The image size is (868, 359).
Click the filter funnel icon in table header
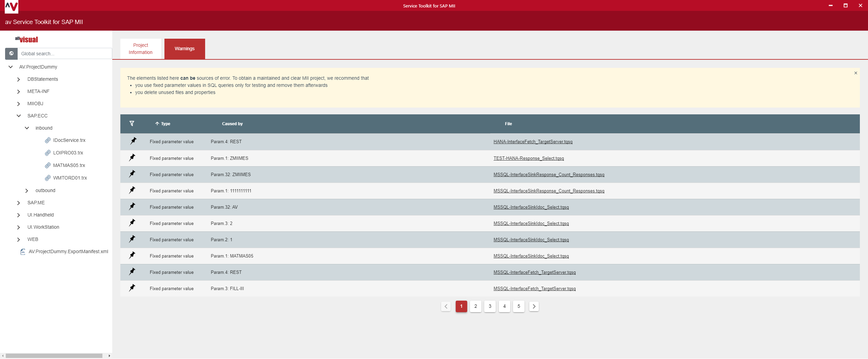(132, 124)
